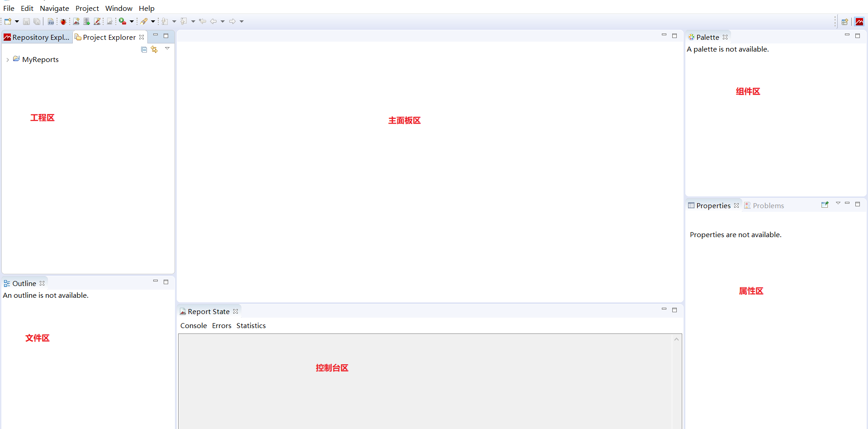The image size is (868, 429).
Task: Toggle Link with Editor in Project Explorer
Action: pyautogui.click(x=155, y=49)
